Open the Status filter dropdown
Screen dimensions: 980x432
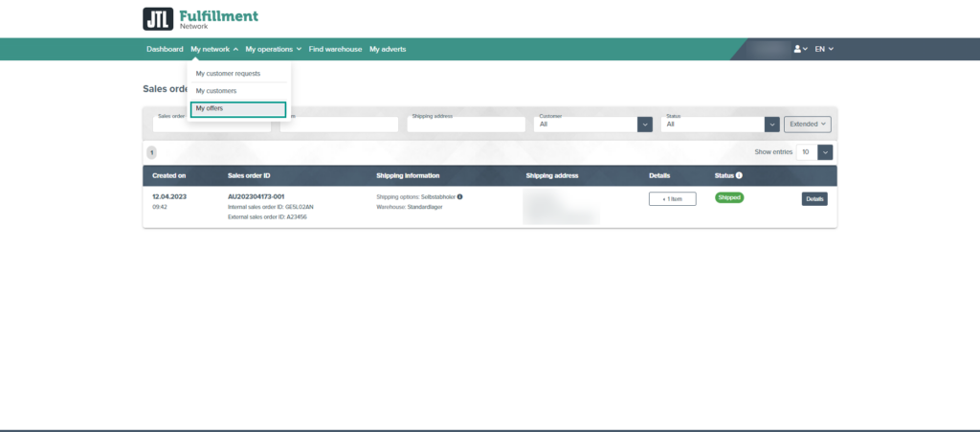pos(720,124)
